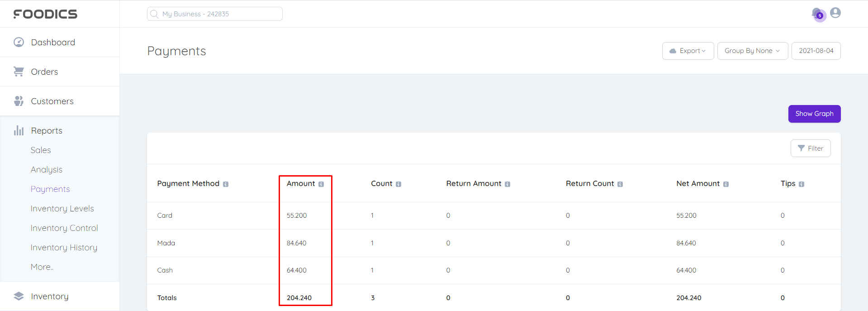Click the info icon next to Return Count
Image resolution: width=868 pixels, height=311 pixels.
pos(620,184)
